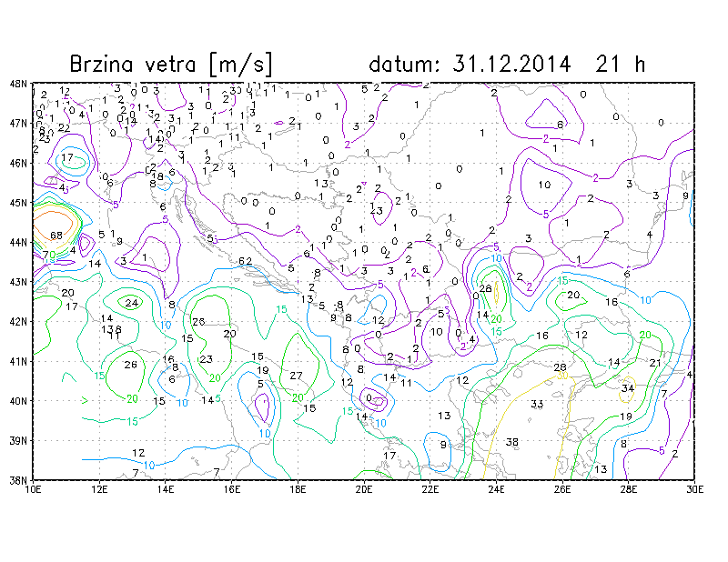Click the value 62 on the Adriatic coast

pos(245,261)
